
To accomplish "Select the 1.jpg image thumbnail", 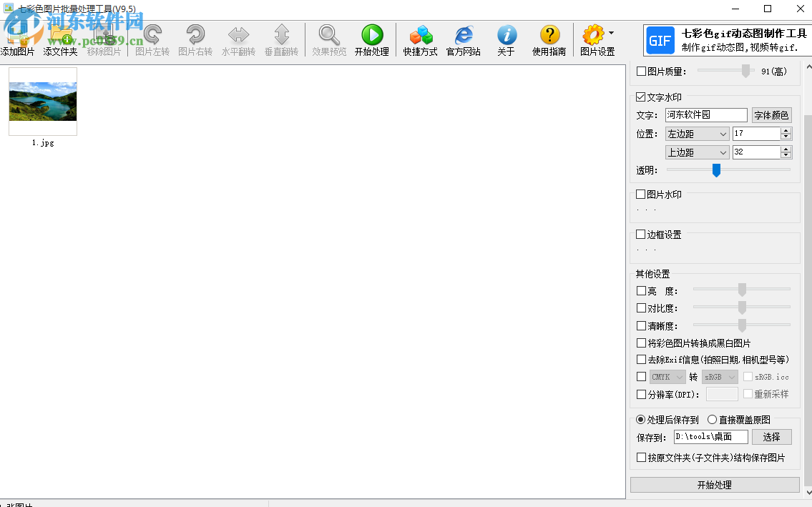I will (43, 102).
